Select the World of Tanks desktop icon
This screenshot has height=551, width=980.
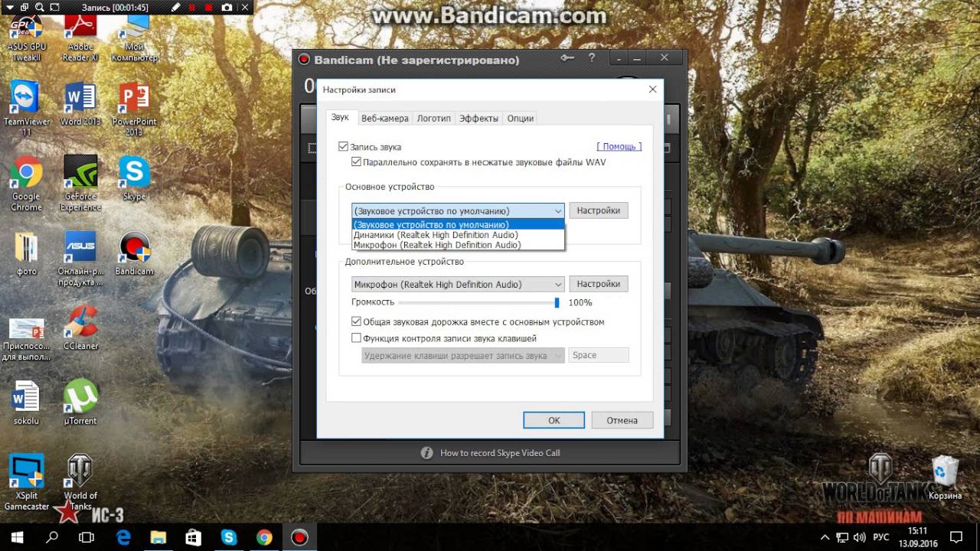click(x=80, y=483)
